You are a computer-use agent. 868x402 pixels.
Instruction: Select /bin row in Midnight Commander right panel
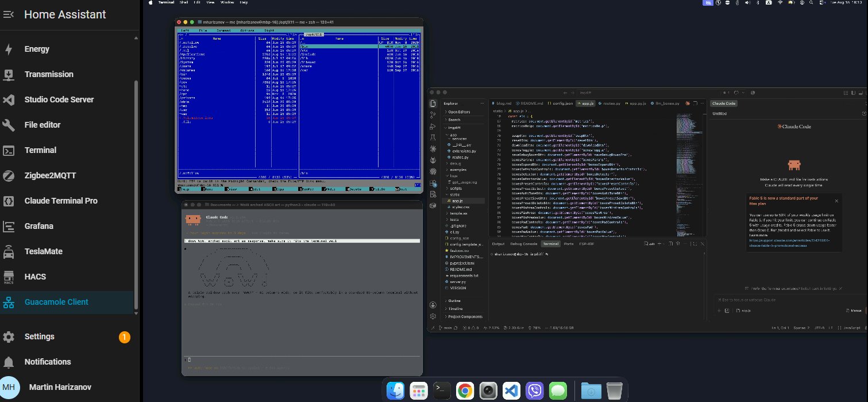click(x=361, y=46)
